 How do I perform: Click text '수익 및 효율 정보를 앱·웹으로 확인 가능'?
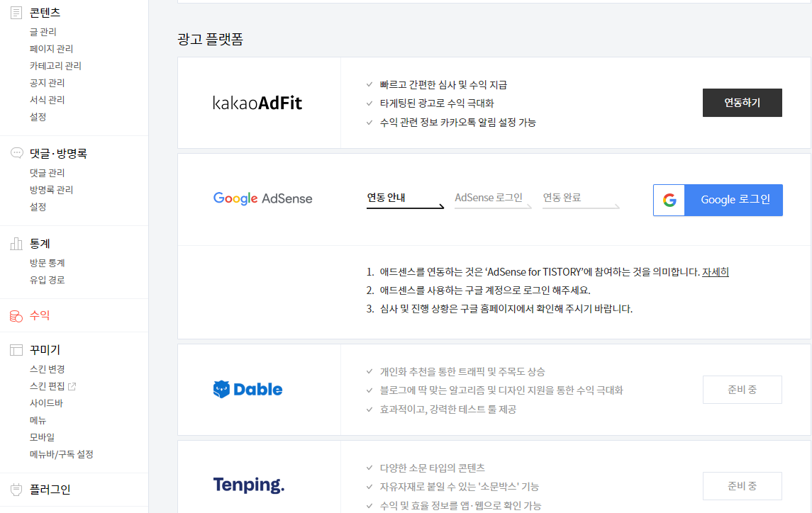pos(460,506)
